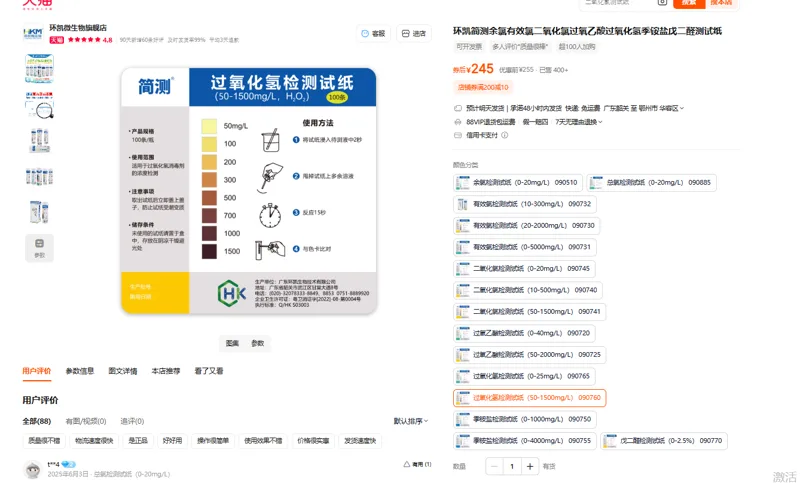The image size is (800, 483).
Task: Select review tag 好好用
Action: pyautogui.click(x=172, y=441)
